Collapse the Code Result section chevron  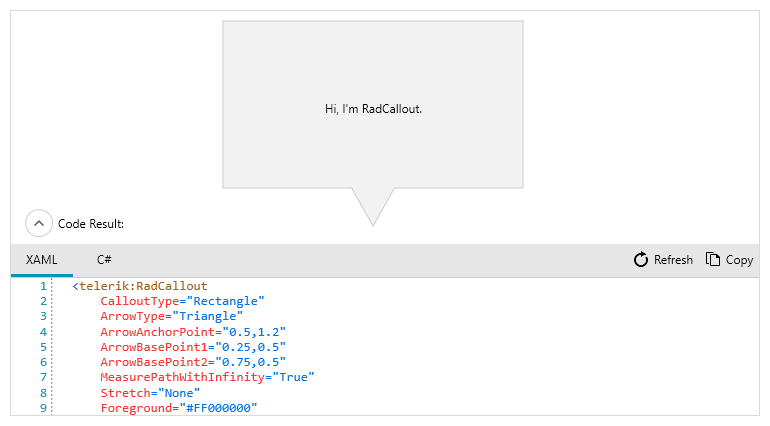39,223
